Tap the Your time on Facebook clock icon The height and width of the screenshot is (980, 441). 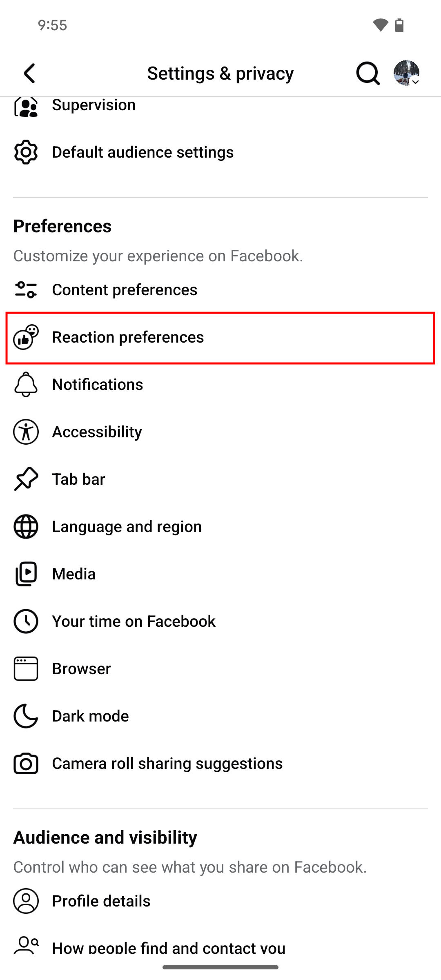[x=26, y=621]
